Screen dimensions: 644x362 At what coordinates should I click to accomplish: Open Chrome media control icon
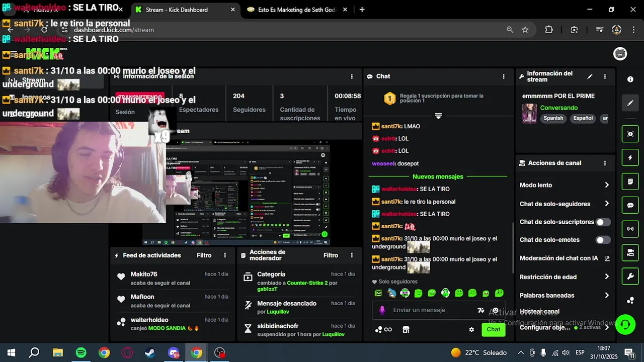point(599,30)
